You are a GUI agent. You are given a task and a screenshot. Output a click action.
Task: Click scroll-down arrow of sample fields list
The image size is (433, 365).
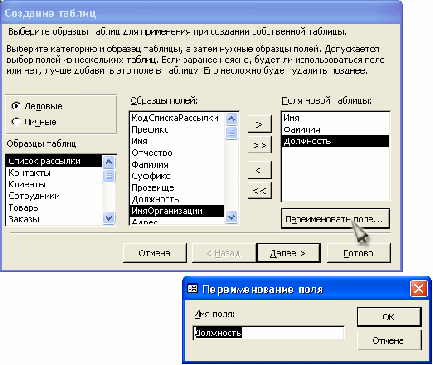pos(231,217)
